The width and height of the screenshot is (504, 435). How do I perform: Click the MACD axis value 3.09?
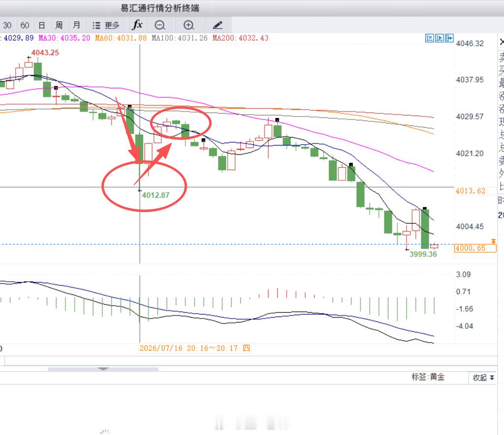tap(463, 275)
